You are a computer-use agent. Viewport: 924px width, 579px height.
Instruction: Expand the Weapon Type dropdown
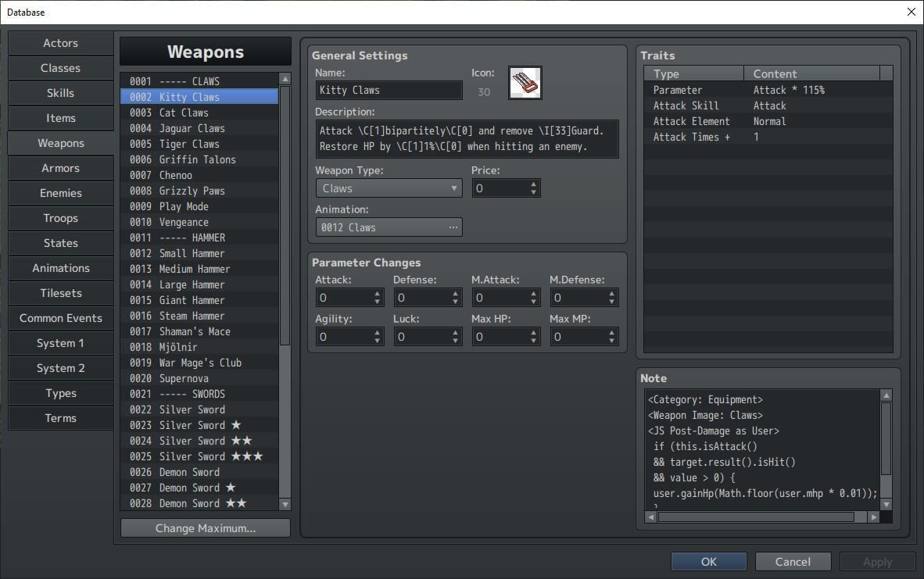click(x=454, y=188)
